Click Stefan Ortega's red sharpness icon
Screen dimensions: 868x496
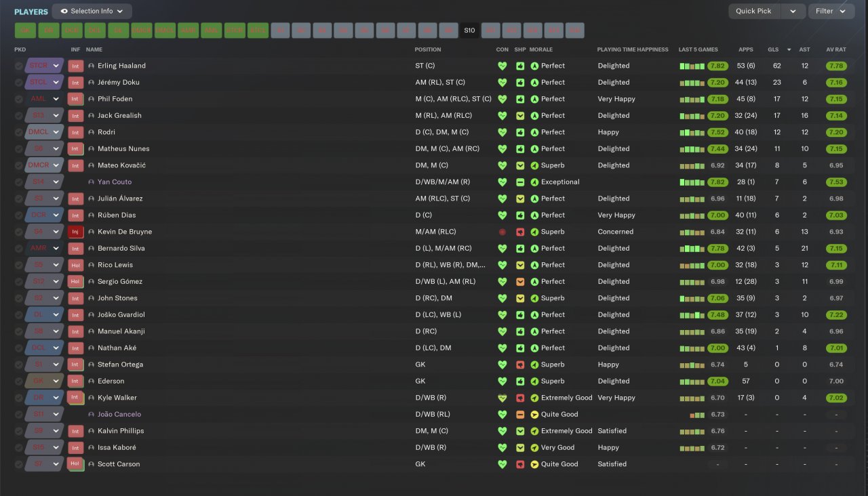click(x=520, y=365)
